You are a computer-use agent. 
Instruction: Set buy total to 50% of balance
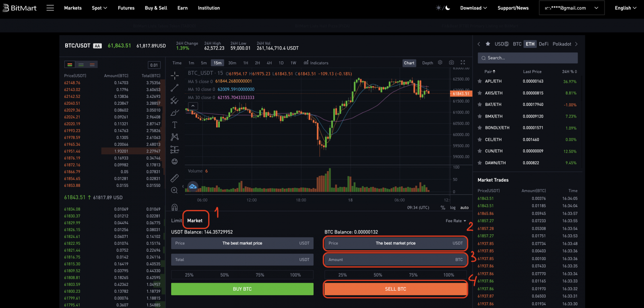pyautogui.click(x=225, y=275)
